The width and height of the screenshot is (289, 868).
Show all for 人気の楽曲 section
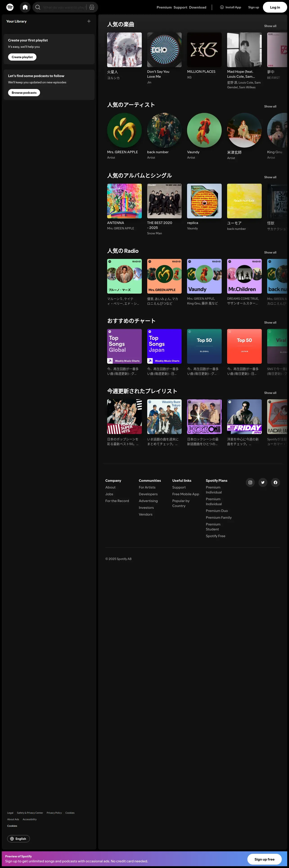[x=270, y=26]
